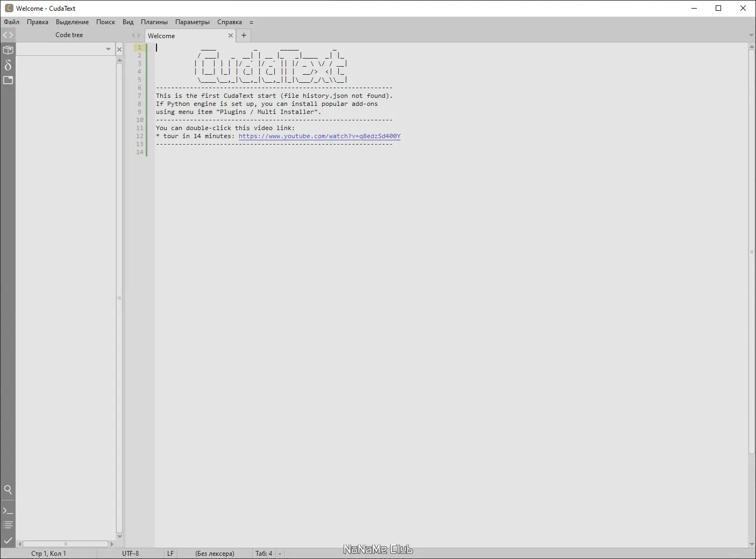Click the editor vertical scrollbar thumb
Image resolution: width=756 pixels, height=559 pixels.
[x=752, y=252]
